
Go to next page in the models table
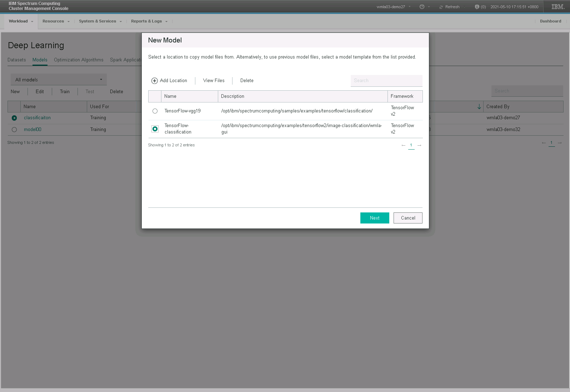[x=560, y=143]
